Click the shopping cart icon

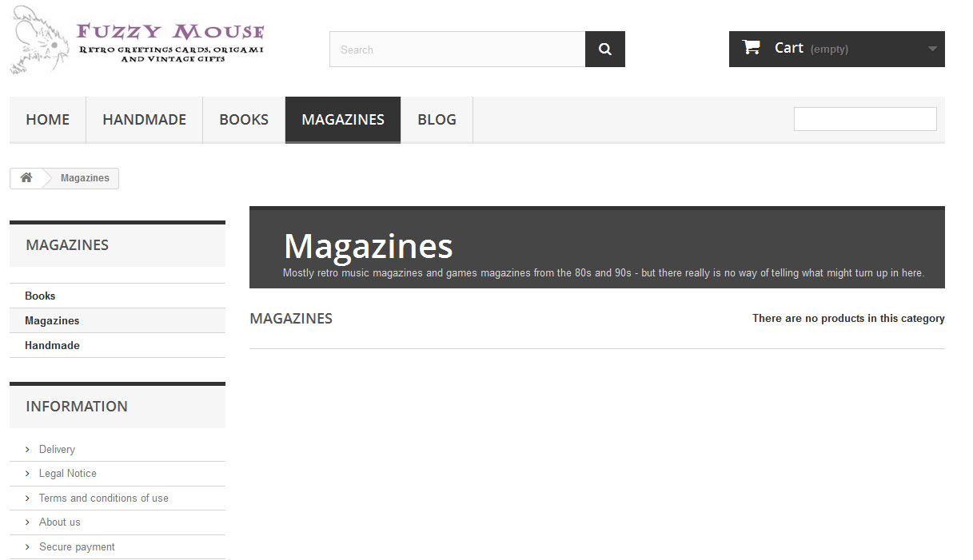pyautogui.click(x=751, y=47)
